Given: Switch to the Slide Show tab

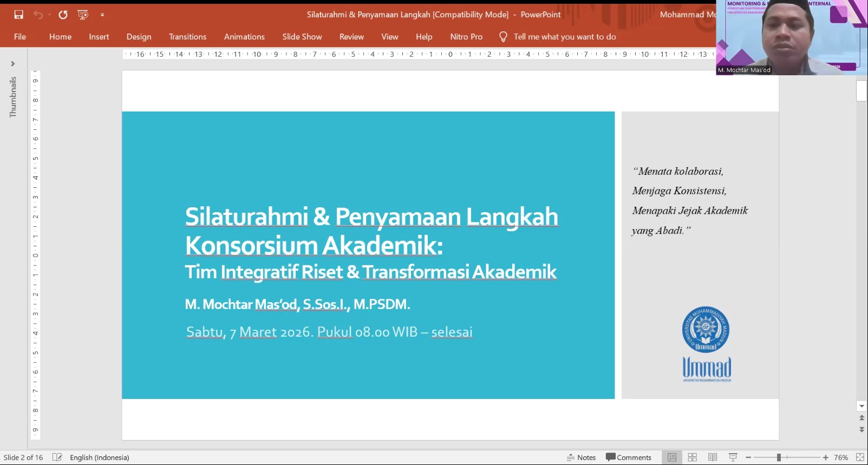Looking at the screenshot, I should [x=302, y=37].
